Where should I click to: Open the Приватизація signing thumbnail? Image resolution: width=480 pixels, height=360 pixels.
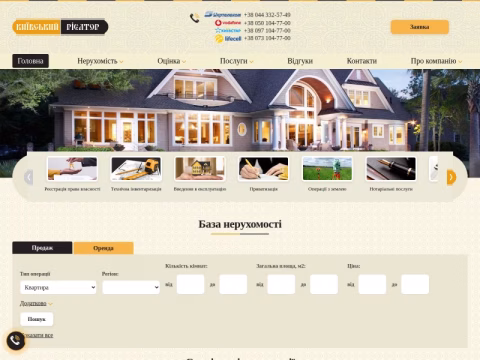pyautogui.click(x=264, y=169)
